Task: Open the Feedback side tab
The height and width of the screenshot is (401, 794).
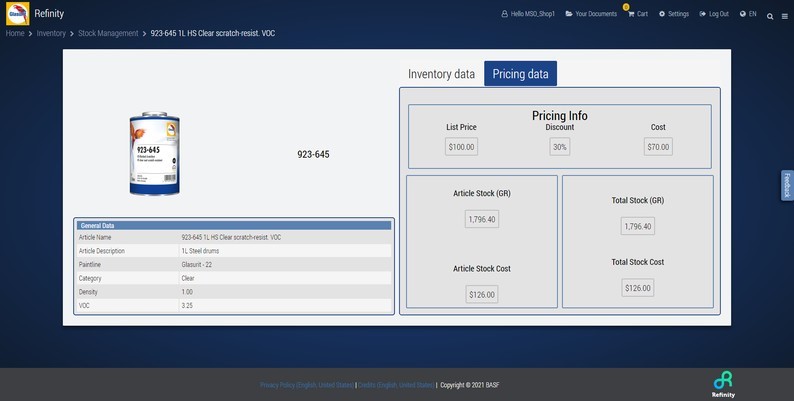Action: [787, 185]
